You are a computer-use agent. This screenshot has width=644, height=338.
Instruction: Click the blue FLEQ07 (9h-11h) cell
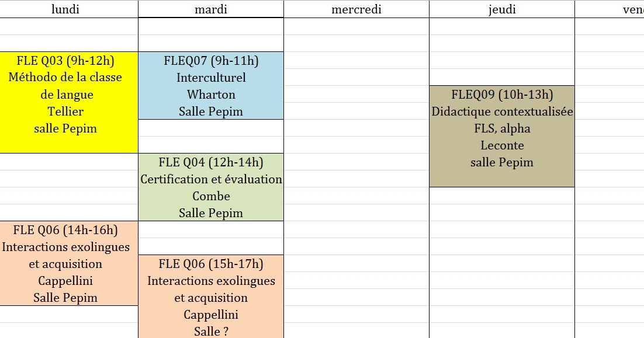coord(211,60)
